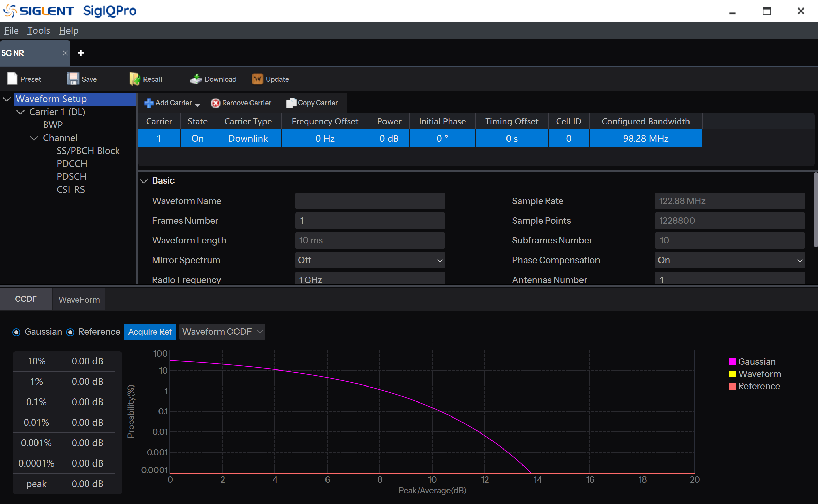This screenshot has height=504, width=818.
Task: Click the Save floppy disk icon
Action: (73, 79)
